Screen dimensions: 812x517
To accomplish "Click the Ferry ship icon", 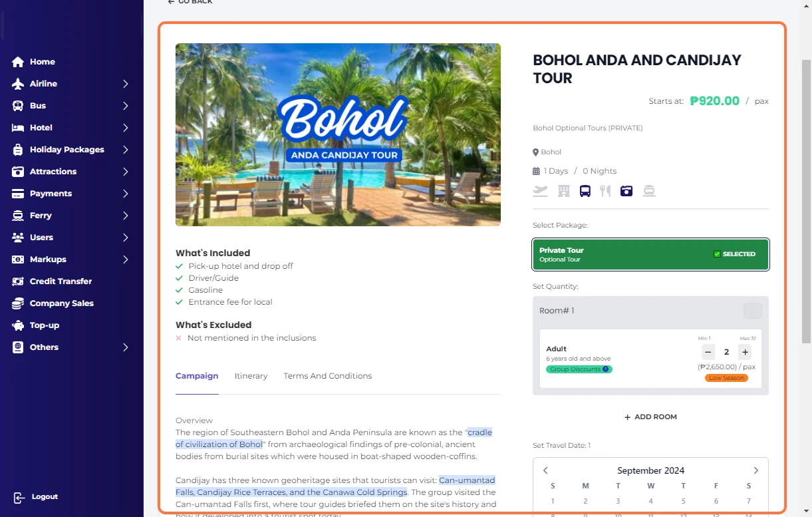I will [x=18, y=216].
